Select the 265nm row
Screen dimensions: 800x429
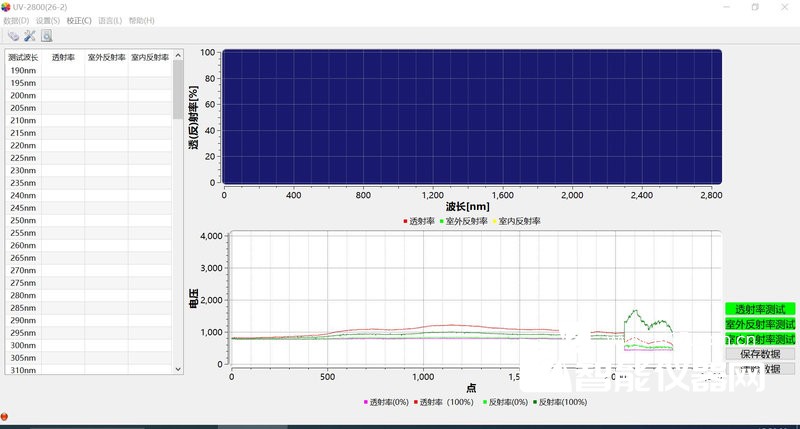coord(89,258)
